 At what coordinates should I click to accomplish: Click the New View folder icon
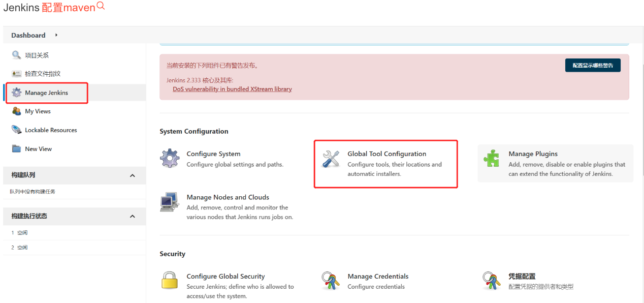16,148
